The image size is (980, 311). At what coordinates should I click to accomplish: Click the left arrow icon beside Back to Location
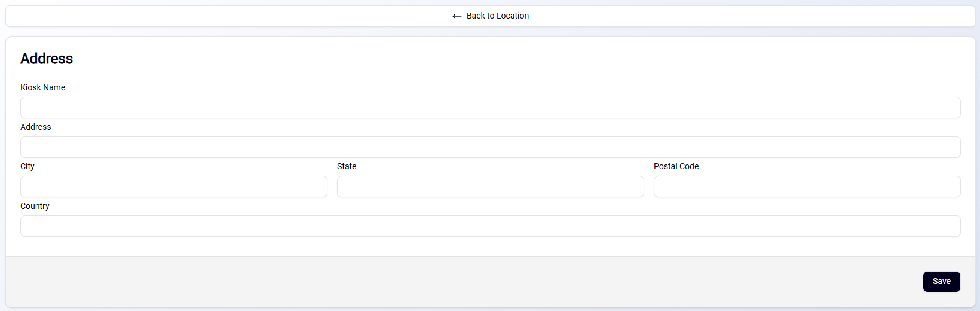[457, 16]
